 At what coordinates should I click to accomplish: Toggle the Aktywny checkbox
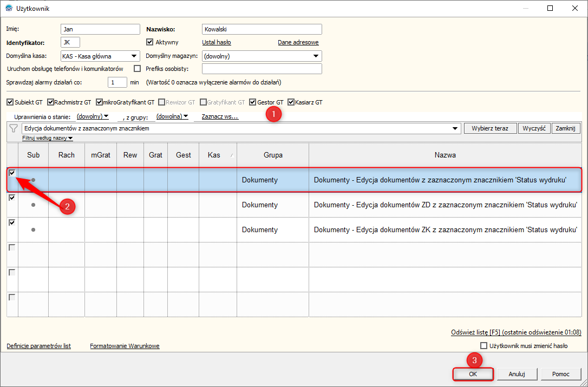click(x=150, y=42)
